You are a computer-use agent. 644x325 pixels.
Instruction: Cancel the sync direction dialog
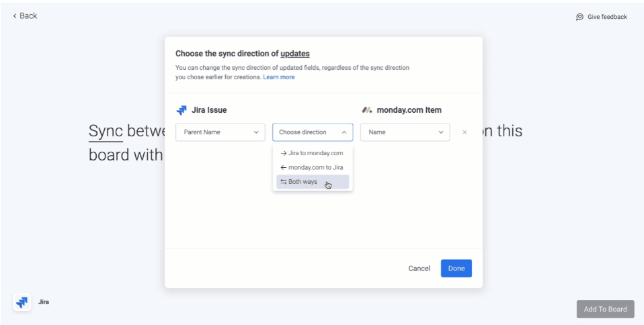click(x=419, y=269)
